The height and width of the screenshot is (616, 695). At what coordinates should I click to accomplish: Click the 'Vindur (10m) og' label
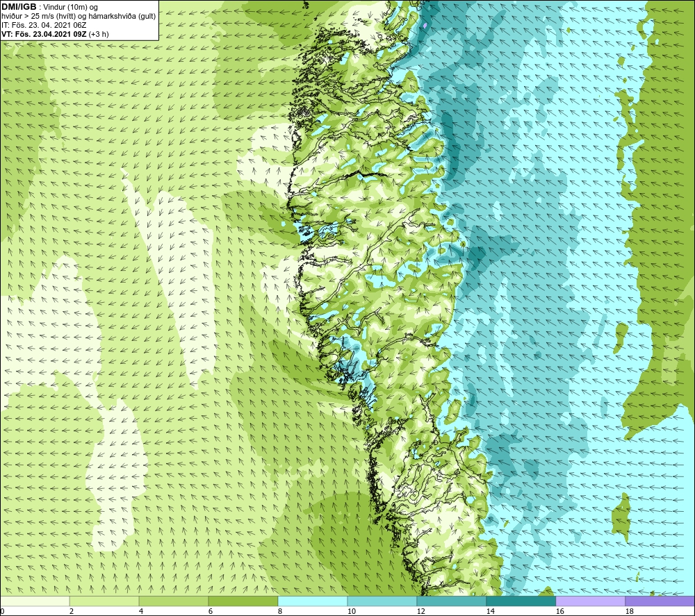click(x=71, y=8)
